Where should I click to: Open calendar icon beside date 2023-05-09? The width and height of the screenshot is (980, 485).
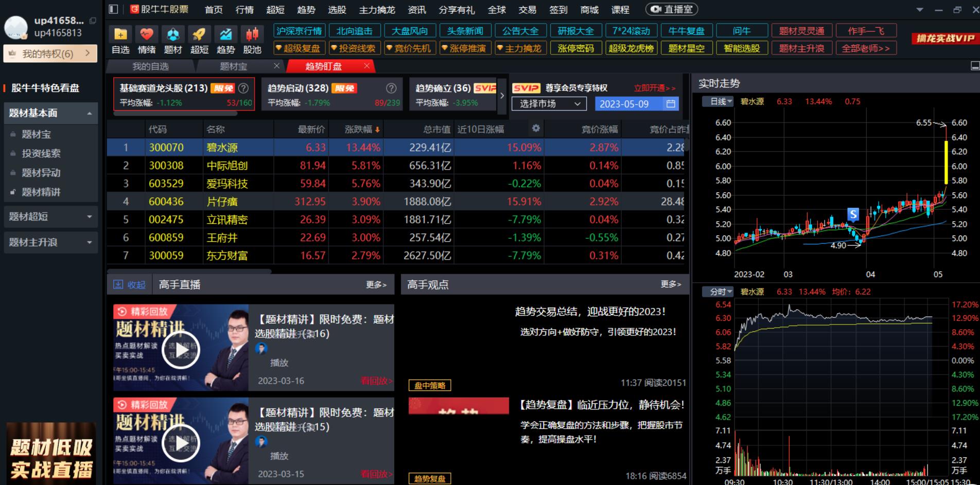[x=671, y=104]
